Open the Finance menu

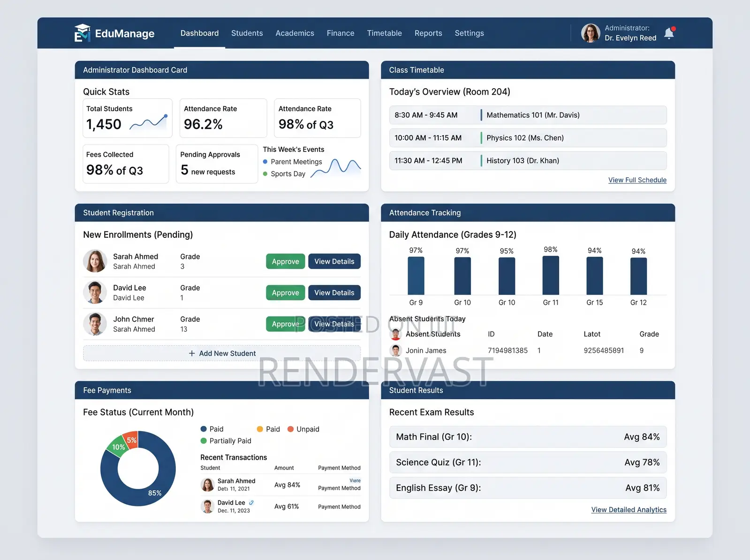click(341, 33)
